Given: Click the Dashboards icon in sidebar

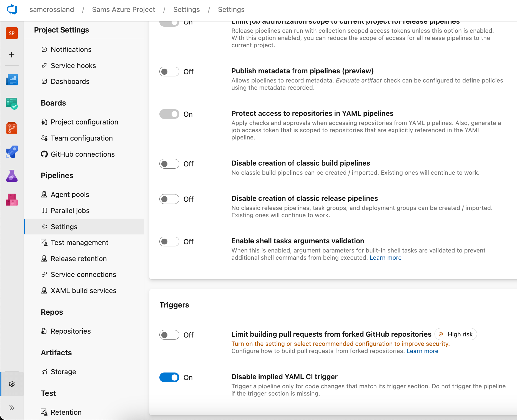Looking at the screenshot, I should (44, 81).
